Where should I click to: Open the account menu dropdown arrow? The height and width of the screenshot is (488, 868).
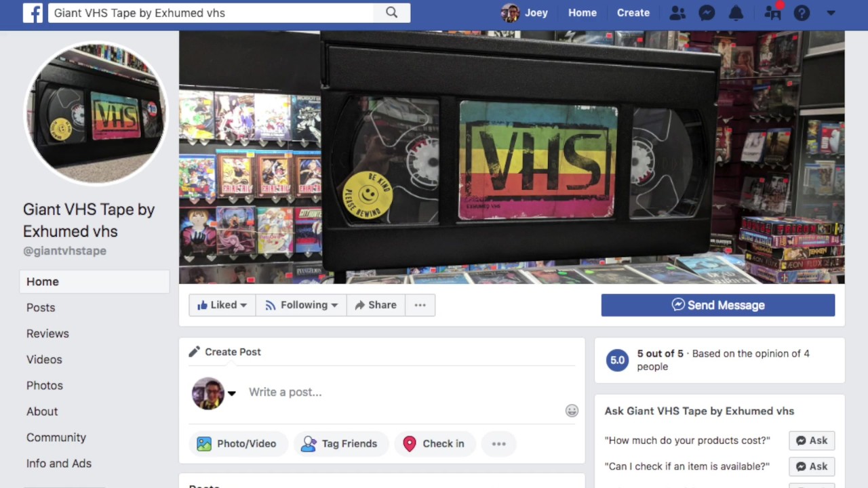(x=831, y=13)
